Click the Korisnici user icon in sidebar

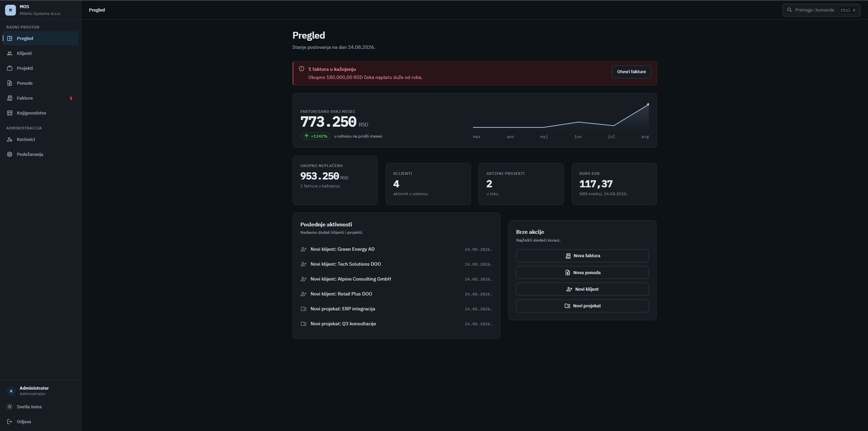(x=10, y=139)
